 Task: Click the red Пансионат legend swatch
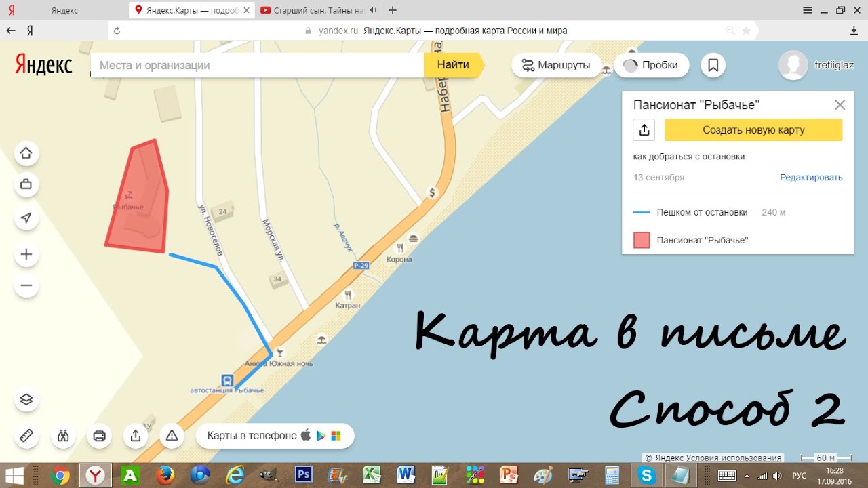[x=642, y=240]
